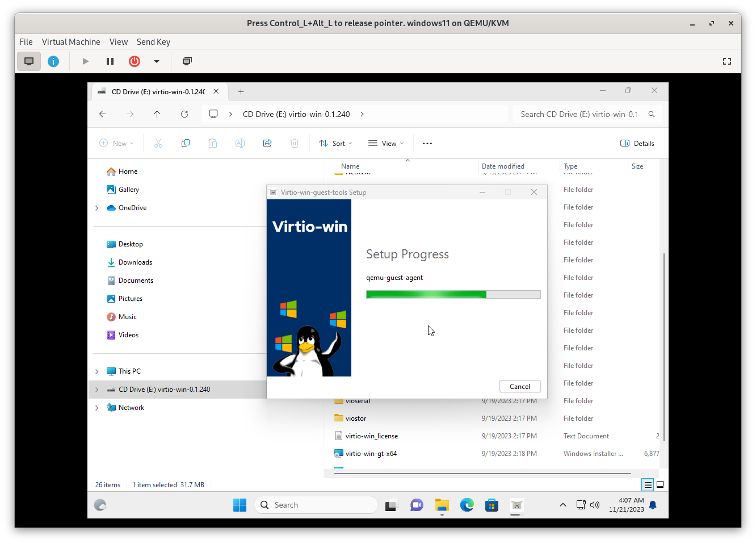Pause the virtual machine
The width and height of the screenshot is (756, 544).
pyautogui.click(x=110, y=61)
